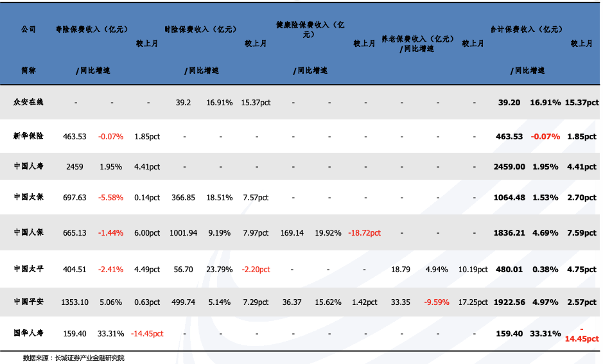The height and width of the screenshot is (364, 603).
Task: Select the 0.14pct cell for 中国太保
Action: tap(147, 198)
